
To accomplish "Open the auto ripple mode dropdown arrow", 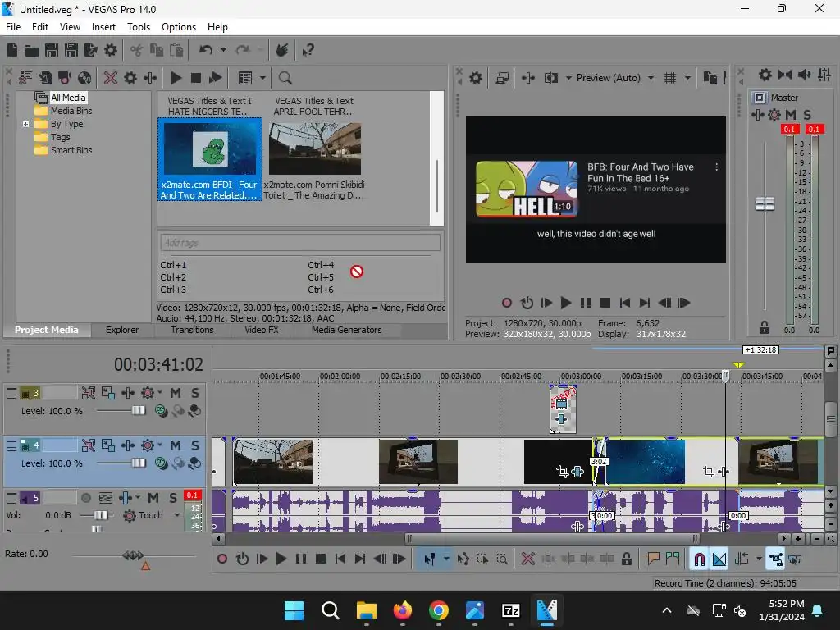I will 759,559.
